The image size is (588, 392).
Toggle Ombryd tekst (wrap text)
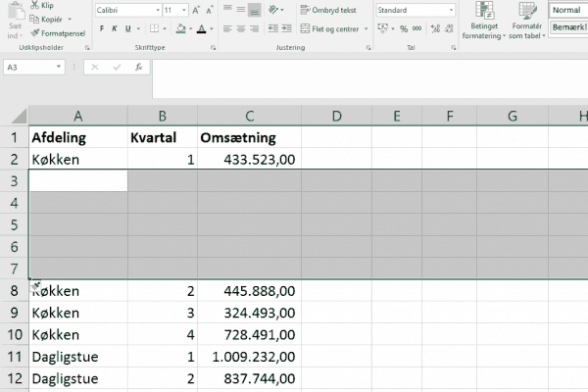pos(327,10)
